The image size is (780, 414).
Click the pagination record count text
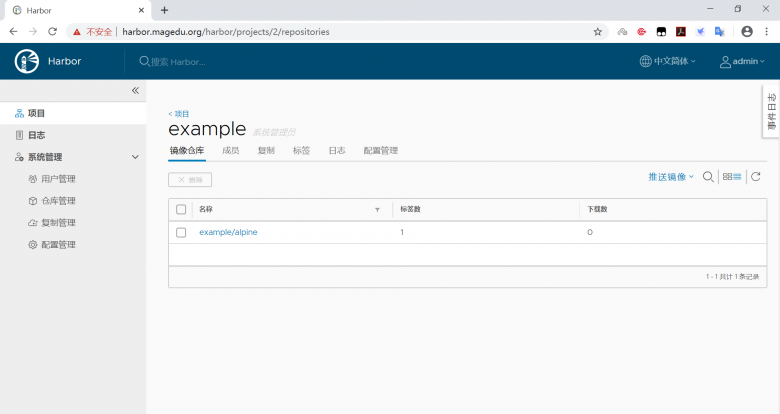732,277
